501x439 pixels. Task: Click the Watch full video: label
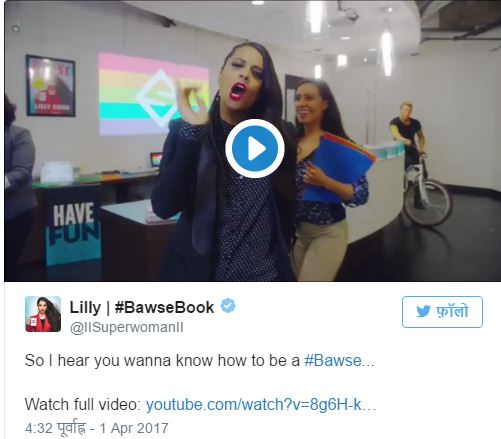(x=83, y=404)
